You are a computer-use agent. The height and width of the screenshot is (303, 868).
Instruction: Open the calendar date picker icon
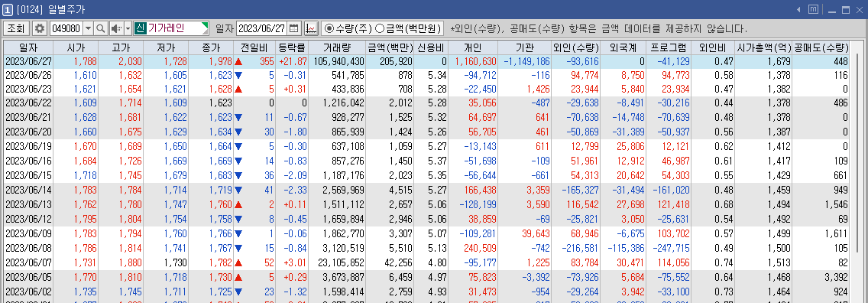coord(294,28)
